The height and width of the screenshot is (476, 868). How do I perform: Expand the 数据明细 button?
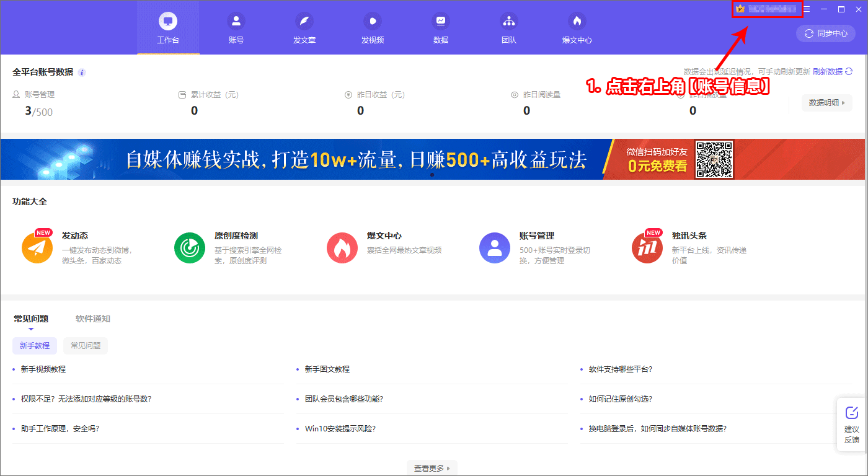(826, 103)
